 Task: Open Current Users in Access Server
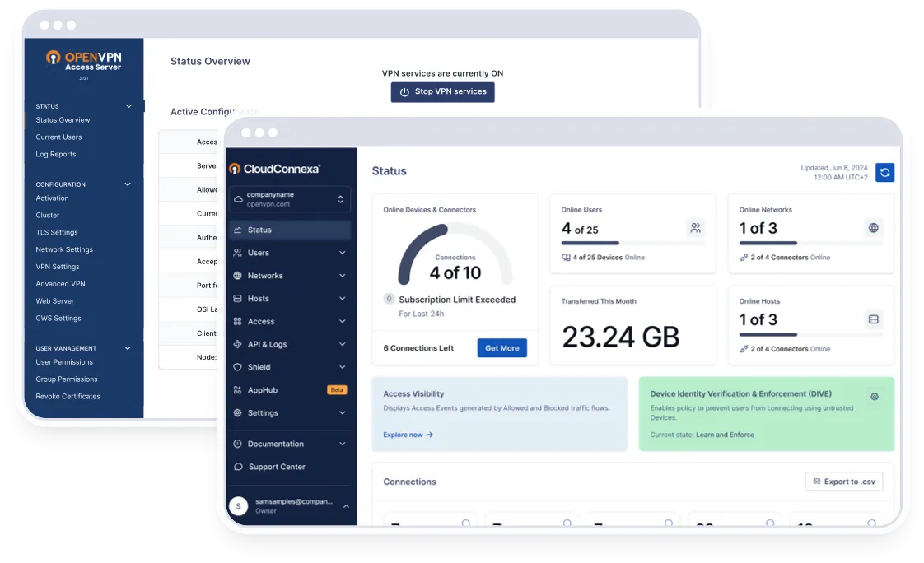pos(59,137)
